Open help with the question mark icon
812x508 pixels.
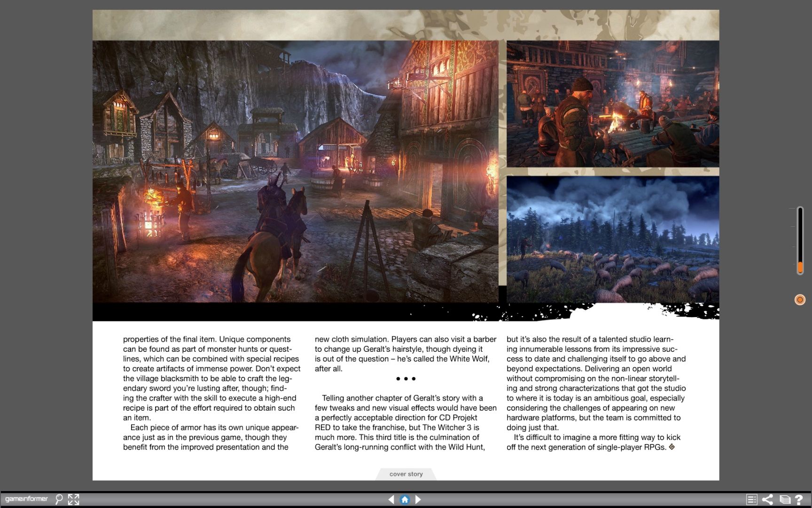[x=799, y=500]
